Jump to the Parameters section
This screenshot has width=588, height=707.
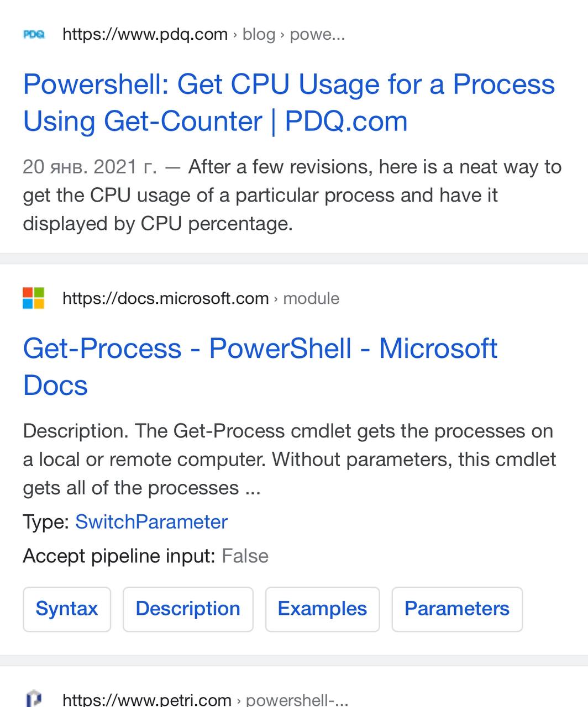[x=457, y=609]
